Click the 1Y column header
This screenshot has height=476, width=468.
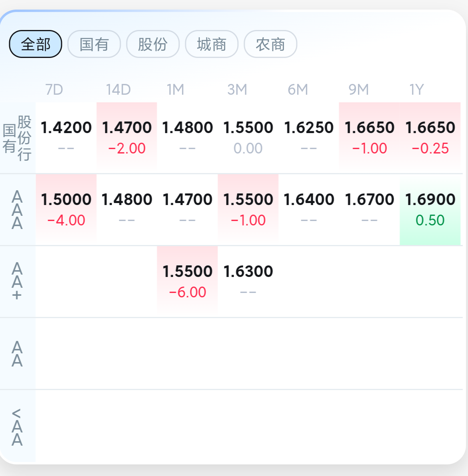pyautogui.click(x=417, y=90)
